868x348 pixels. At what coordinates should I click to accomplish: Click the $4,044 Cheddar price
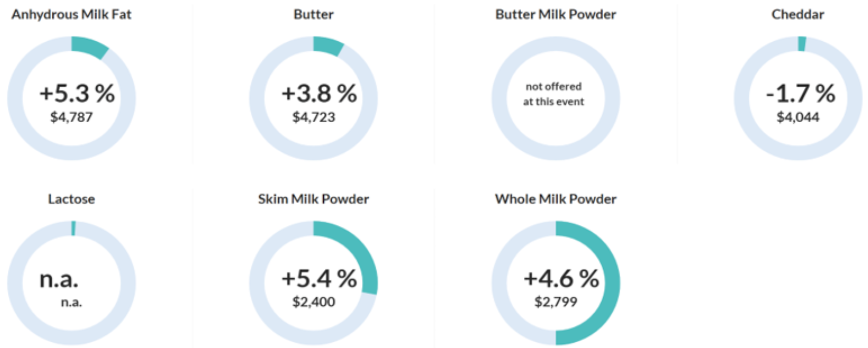pyautogui.click(x=797, y=117)
